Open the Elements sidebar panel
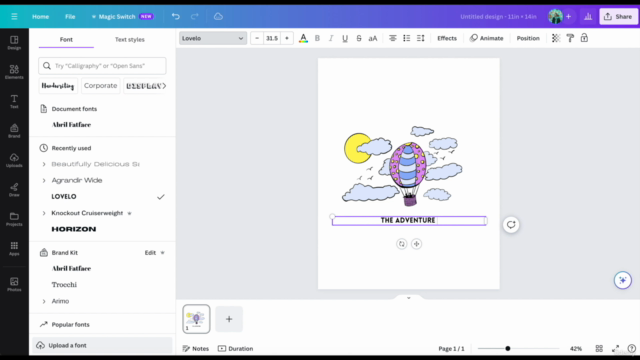The width and height of the screenshot is (640, 360). click(x=14, y=72)
